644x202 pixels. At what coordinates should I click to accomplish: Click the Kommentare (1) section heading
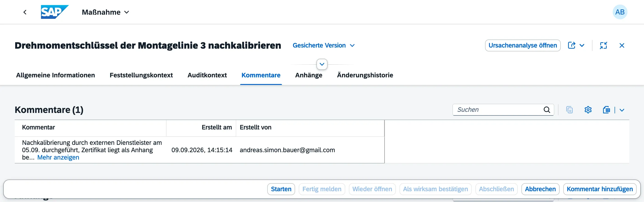pos(49,110)
